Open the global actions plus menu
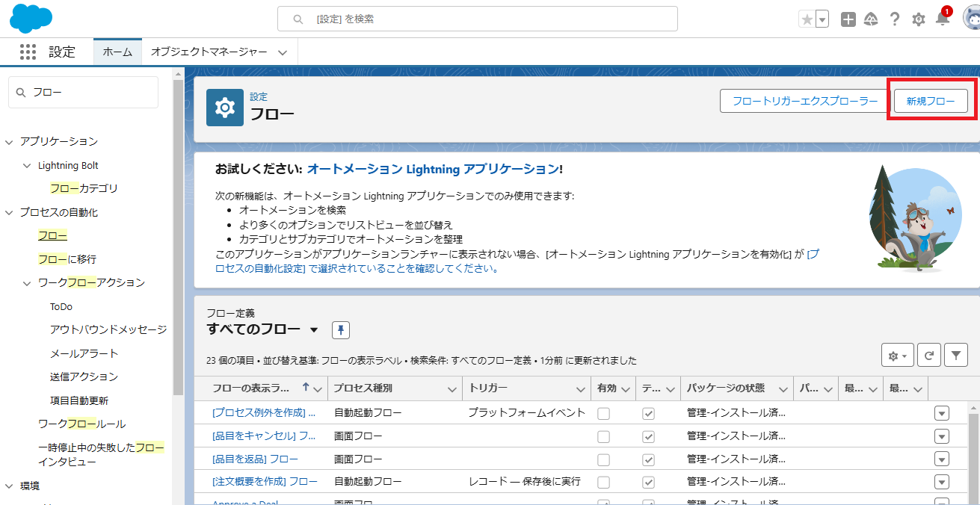 click(x=848, y=19)
